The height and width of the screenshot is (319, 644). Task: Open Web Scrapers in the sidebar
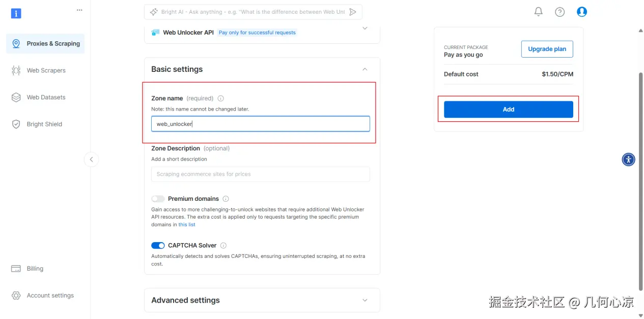tap(46, 70)
